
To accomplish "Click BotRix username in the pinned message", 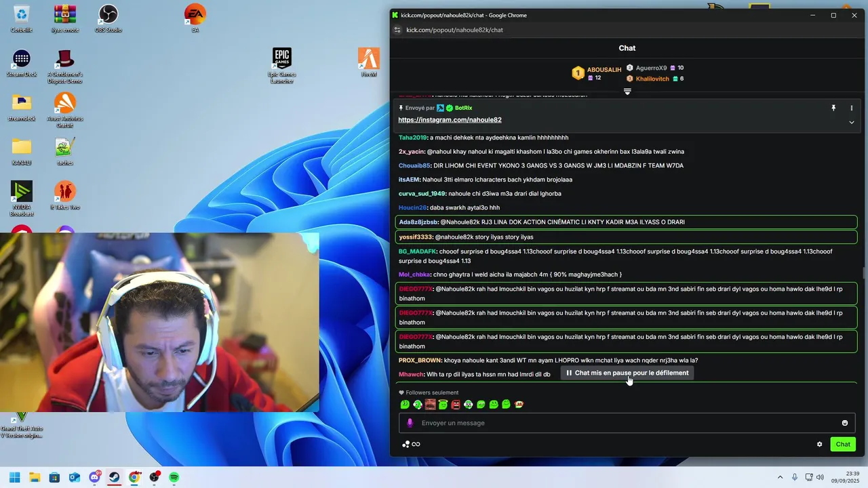I will [463, 108].
